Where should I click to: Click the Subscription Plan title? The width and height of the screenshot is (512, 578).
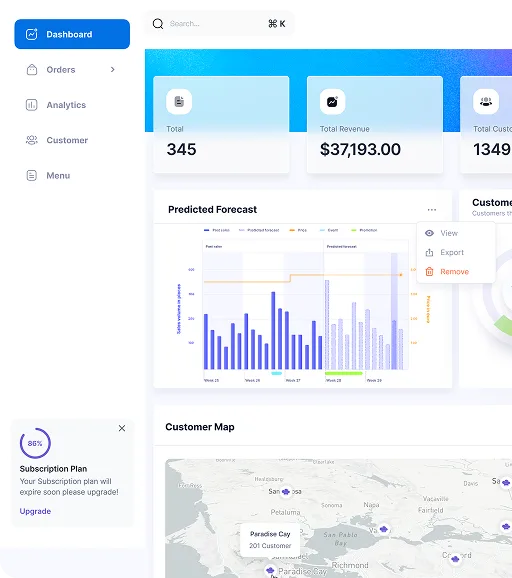pos(53,469)
